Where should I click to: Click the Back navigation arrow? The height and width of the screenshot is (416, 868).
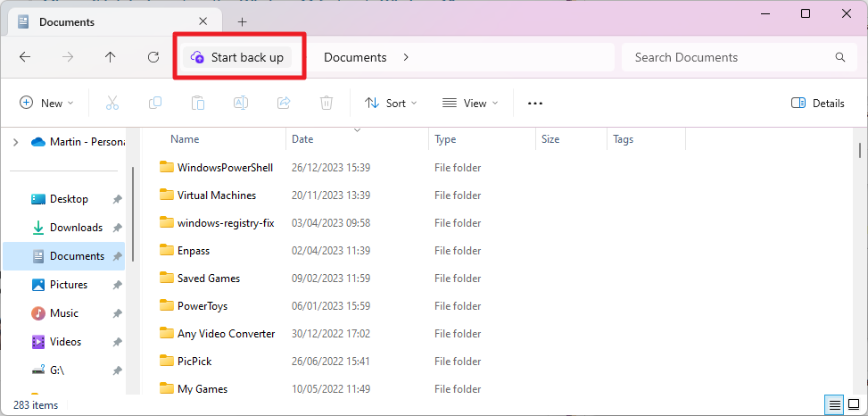[25, 57]
